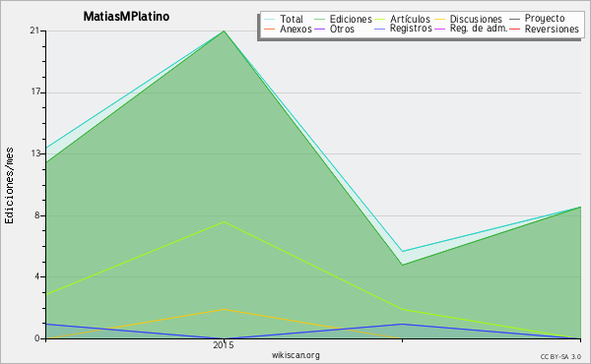Click the Proyecto legend label

545,19
